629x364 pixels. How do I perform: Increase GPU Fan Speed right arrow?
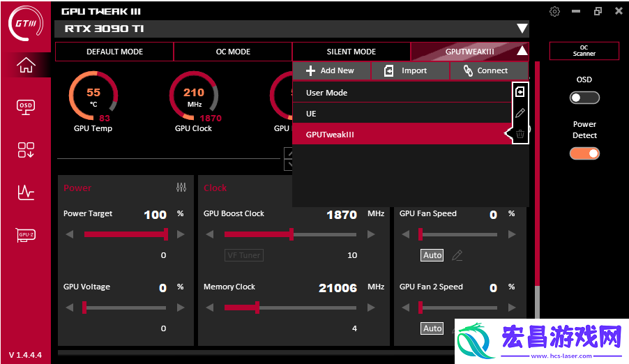(512, 234)
